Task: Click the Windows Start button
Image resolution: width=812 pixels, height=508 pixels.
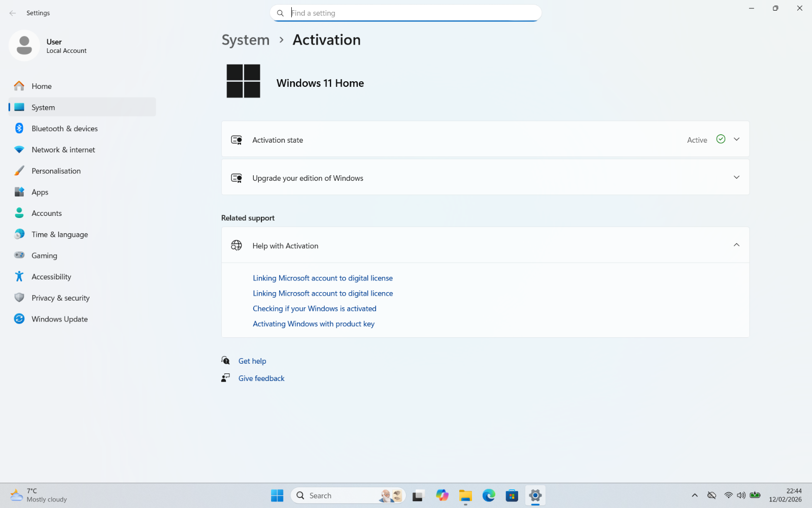Action: point(277,495)
